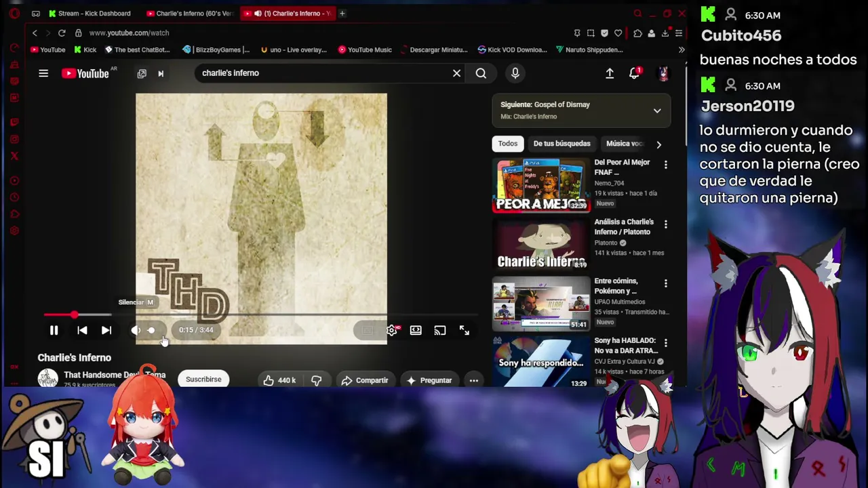
Task: Open a new browser tab with plus
Action: (342, 14)
